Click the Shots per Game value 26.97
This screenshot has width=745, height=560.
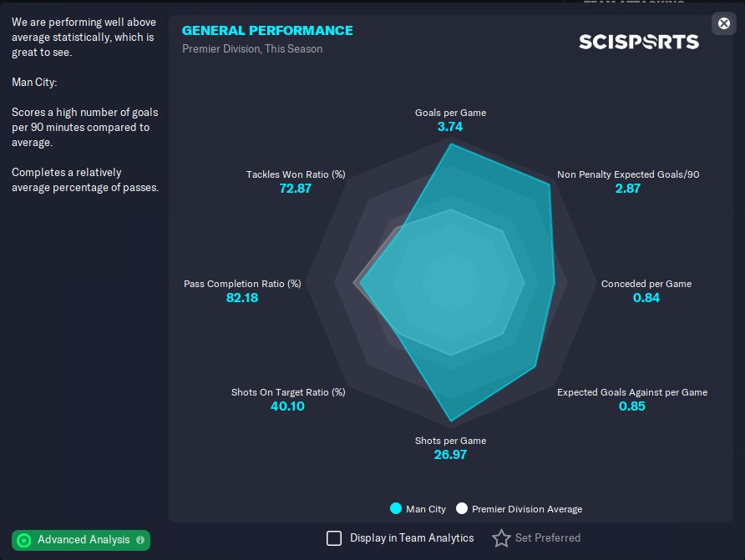click(x=450, y=455)
